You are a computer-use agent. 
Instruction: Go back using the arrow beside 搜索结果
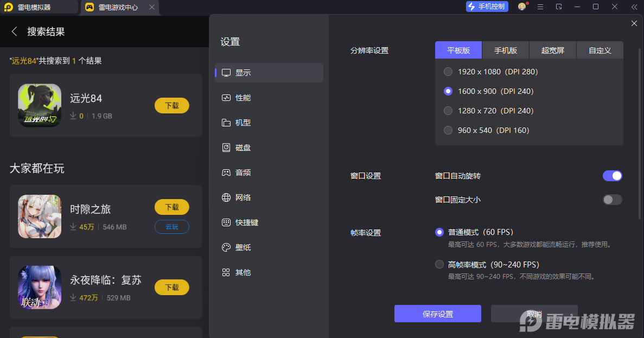[x=14, y=31]
